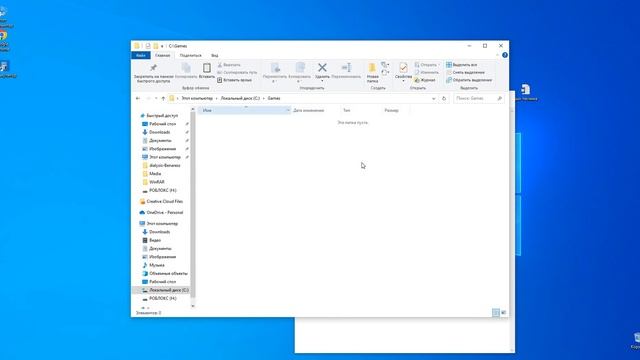Create a folder with Новая папка

tap(372, 72)
